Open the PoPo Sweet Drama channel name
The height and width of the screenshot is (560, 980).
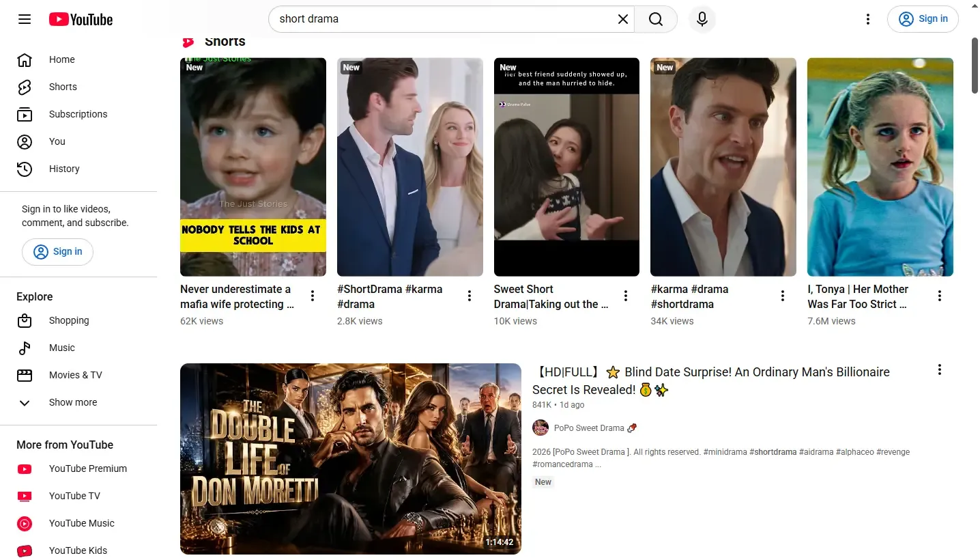[x=589, y=428]
